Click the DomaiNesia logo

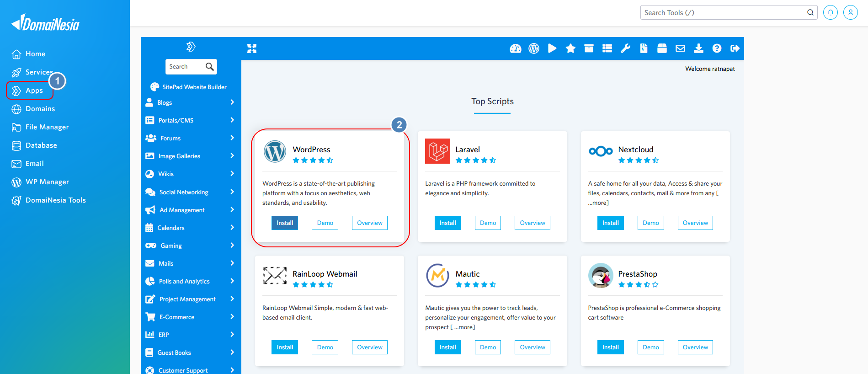(x=45, y=23)
